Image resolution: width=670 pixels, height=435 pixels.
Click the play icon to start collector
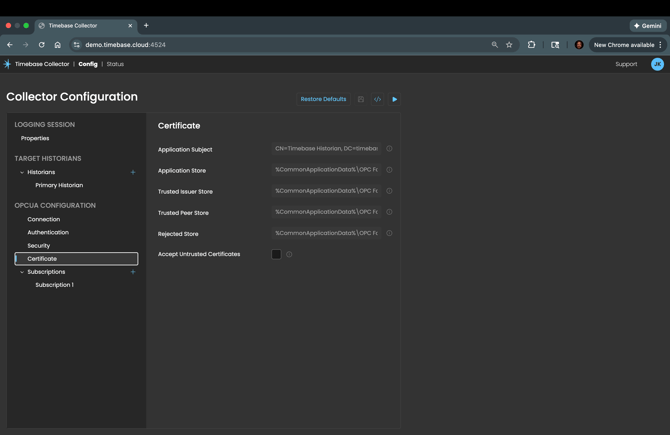(395, 99)
